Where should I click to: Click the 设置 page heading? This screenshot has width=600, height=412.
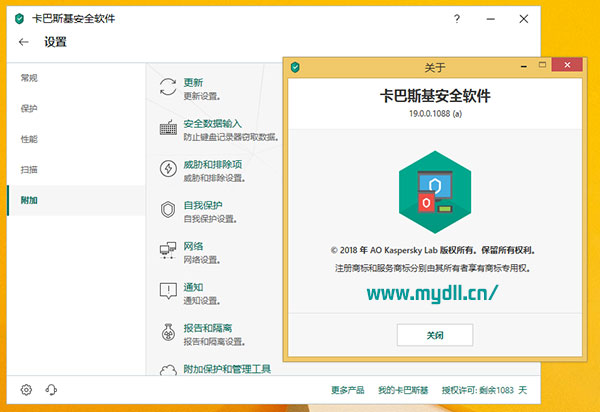coord(55,42)
